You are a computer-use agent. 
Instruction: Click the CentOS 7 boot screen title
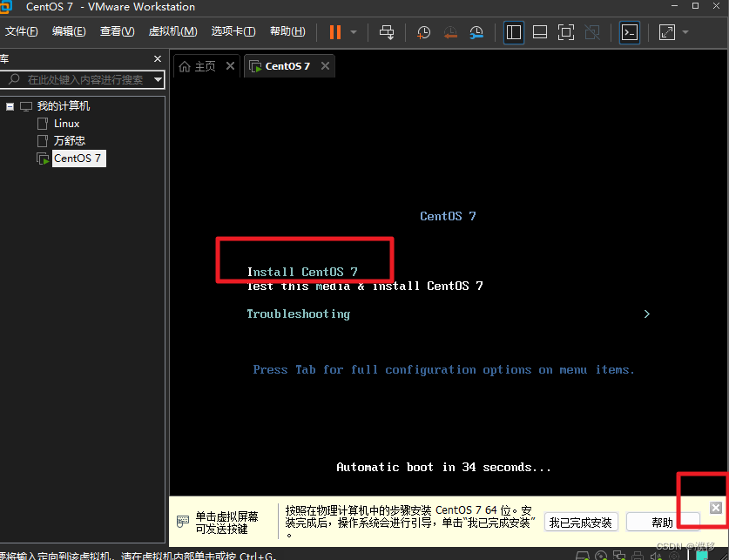[448, 216]
